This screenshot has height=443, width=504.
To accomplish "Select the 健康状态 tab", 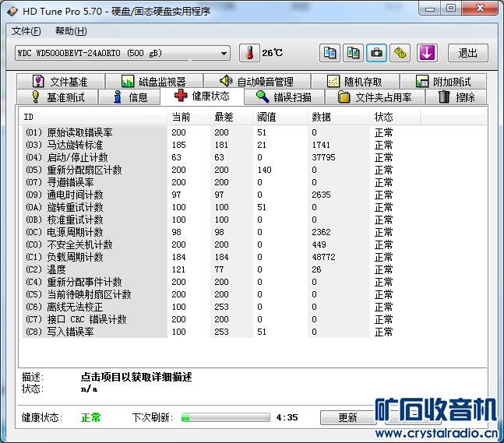I will (203, 96).
